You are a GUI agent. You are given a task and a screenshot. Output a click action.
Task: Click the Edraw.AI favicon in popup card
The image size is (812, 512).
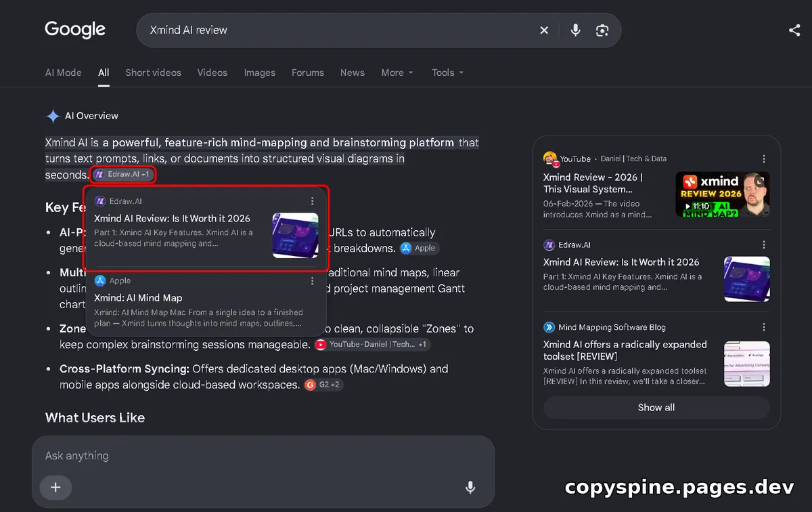point(99,201)
